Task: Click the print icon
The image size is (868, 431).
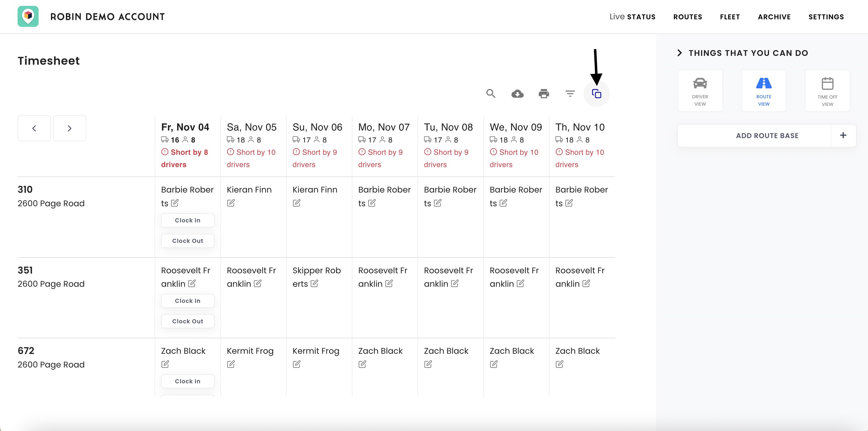Action: [x=544, y=94]
